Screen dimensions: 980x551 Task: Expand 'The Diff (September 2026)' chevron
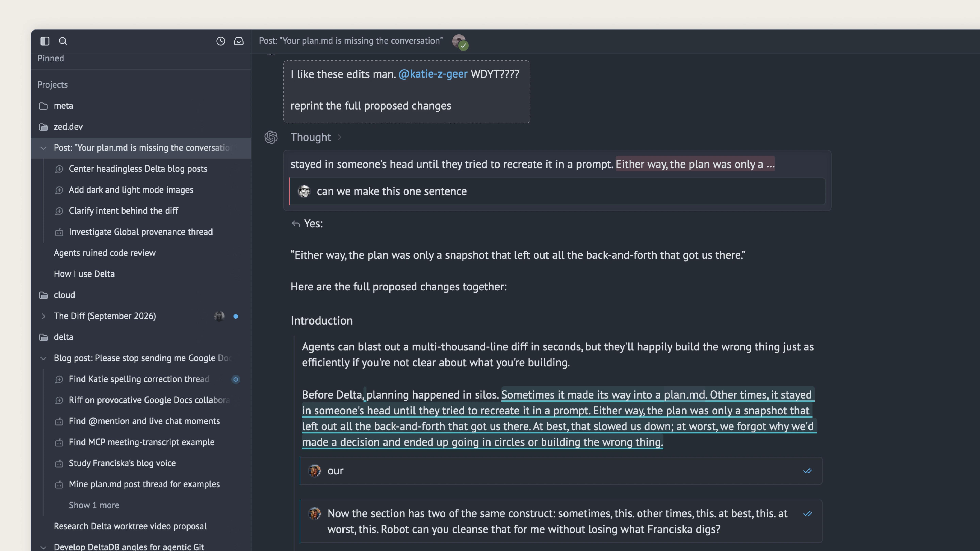pos(43,316)
